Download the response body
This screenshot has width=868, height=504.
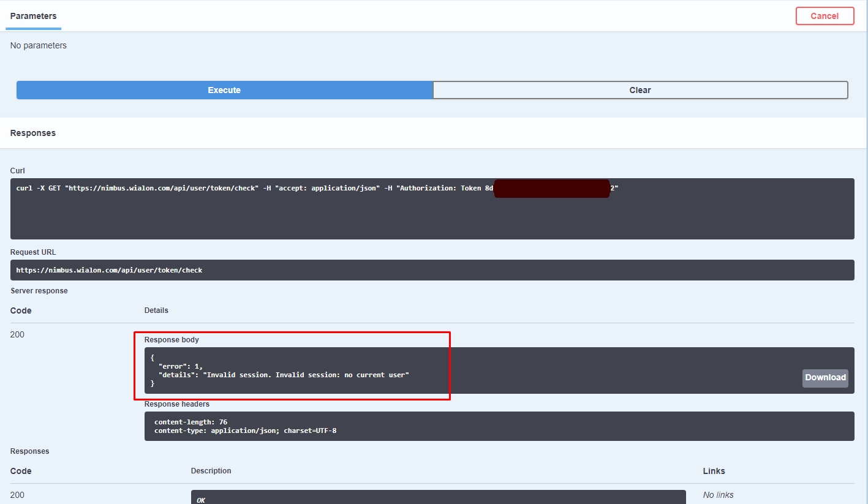[x=825, y=378]
